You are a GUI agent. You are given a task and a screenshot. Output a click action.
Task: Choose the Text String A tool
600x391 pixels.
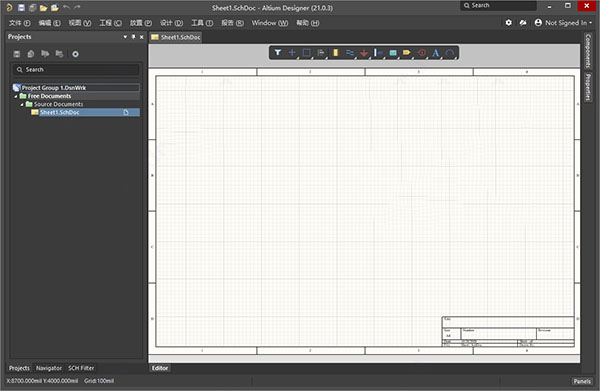tap(435, 53)
